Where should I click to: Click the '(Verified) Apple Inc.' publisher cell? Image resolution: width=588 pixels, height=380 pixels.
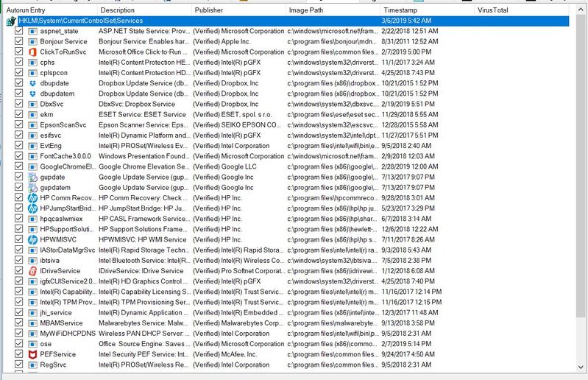[x=222, y=42]
